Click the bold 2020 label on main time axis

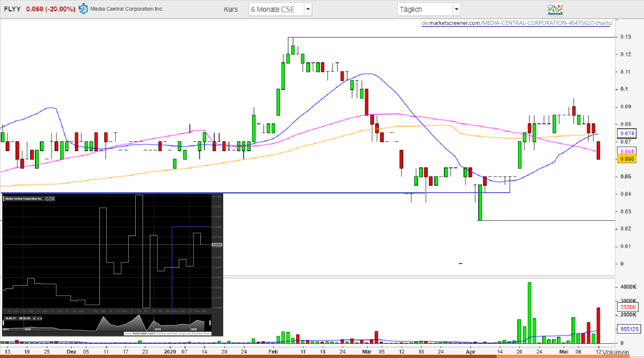tap(170, 351)
